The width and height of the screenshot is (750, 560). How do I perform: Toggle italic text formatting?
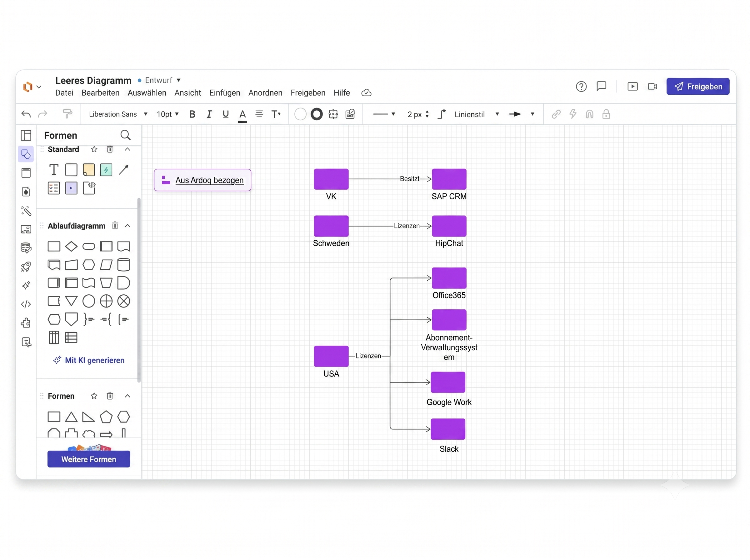pos(209,114)
